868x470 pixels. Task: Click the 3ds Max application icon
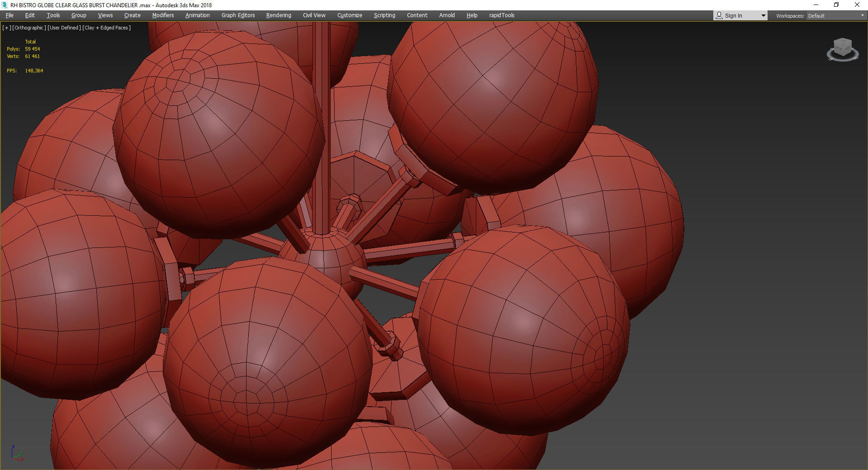(x=5, y=5)
